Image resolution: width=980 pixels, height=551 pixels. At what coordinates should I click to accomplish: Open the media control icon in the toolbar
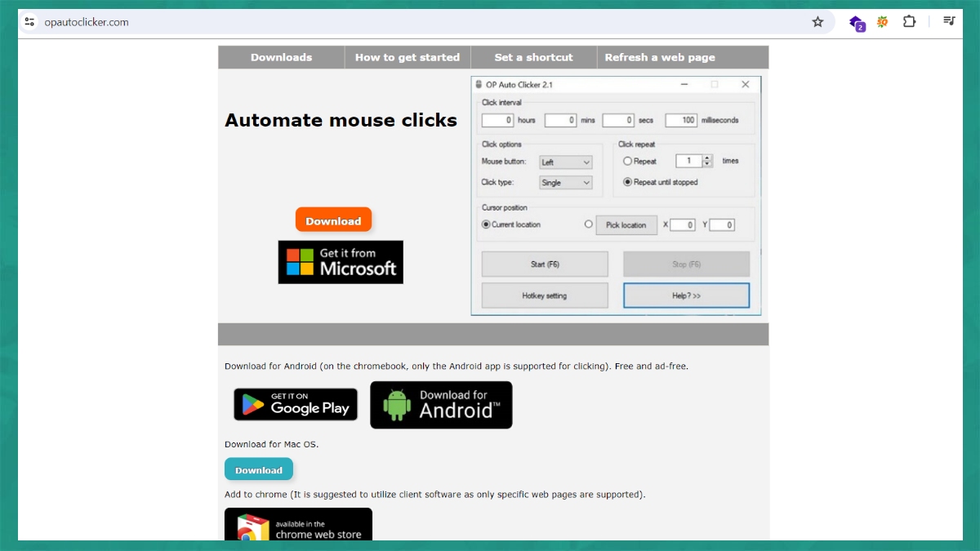(x=948, y=22)
